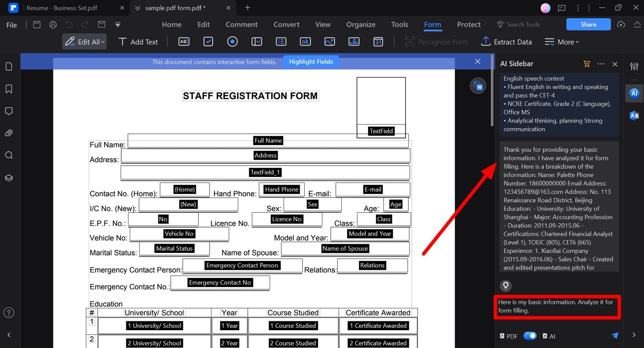Click the Print icon
Image resolution: width=644 pixels, height=348 pixels.
[x=53, y=25]
